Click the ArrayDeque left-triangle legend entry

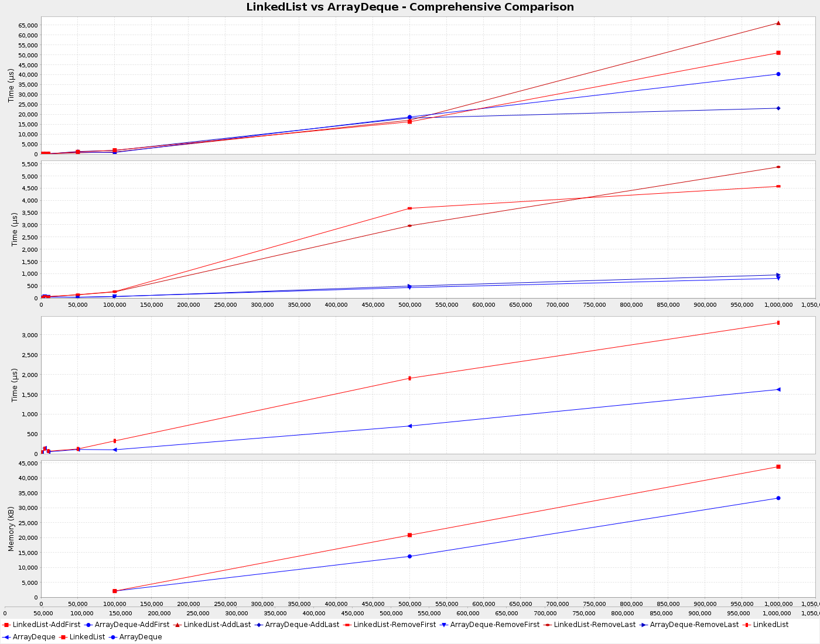pyautogui.click(x=29, y=637)
